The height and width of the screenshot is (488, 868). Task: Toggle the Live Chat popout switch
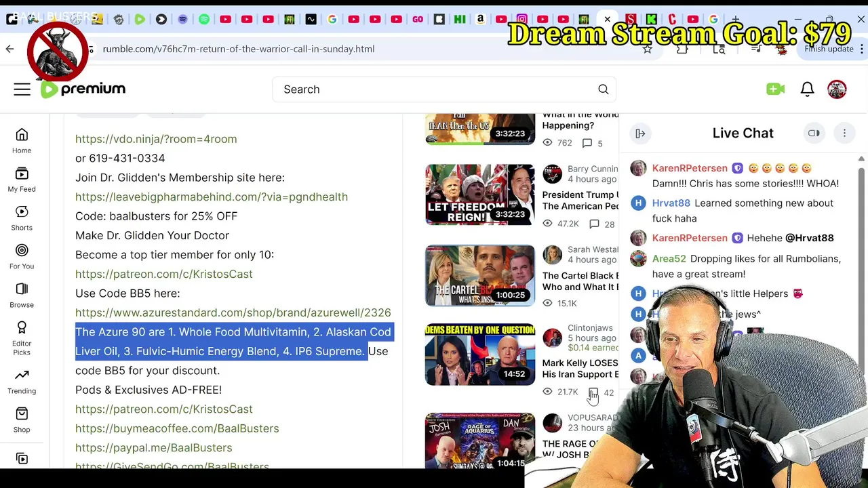pyautogui.click(x=814, y=134)
